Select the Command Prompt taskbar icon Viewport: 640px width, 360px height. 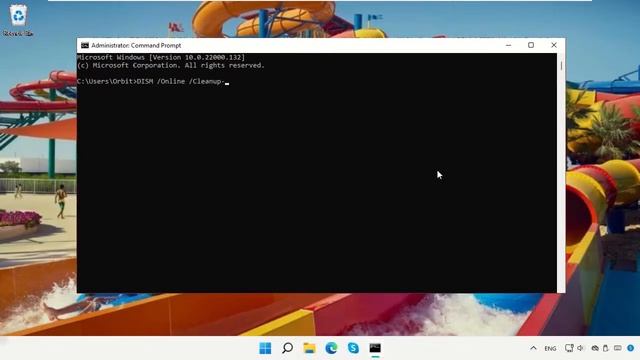(375, 348)
